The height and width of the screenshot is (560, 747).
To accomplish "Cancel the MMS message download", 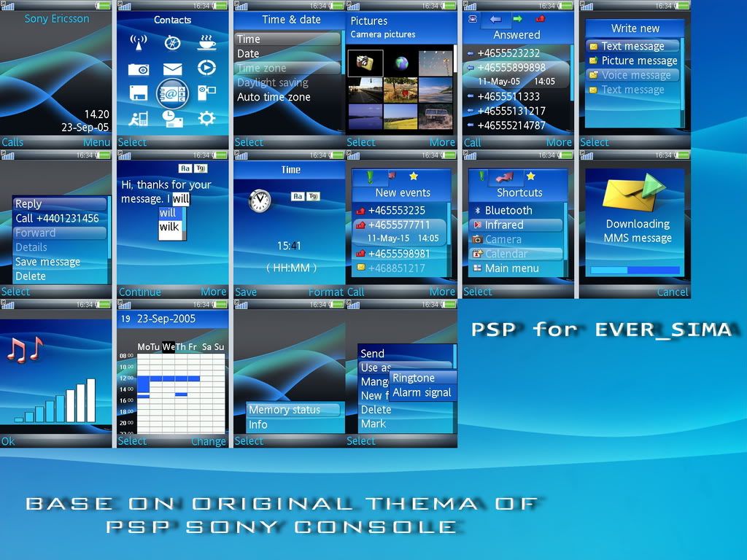I will click(x=672, y=292).
